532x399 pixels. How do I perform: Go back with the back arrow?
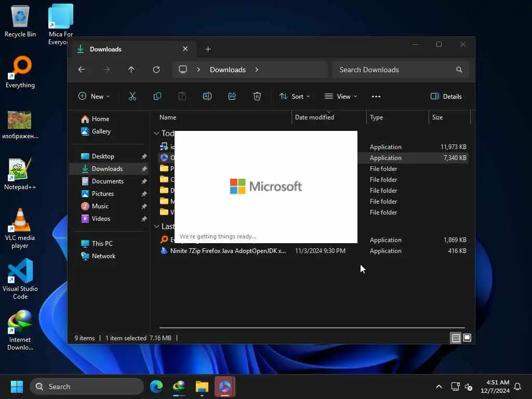click(x=82, y=70)
